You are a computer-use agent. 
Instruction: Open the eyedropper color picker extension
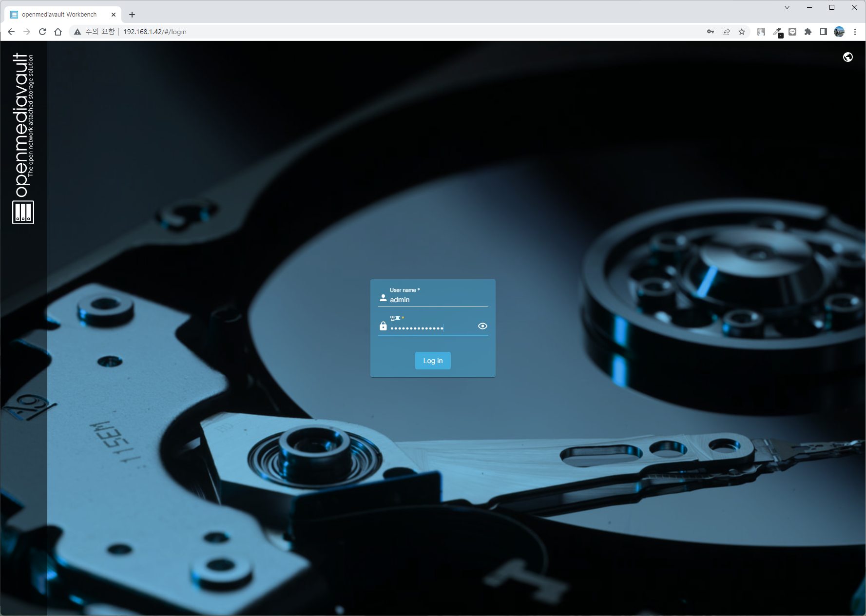tap(778, 32)
